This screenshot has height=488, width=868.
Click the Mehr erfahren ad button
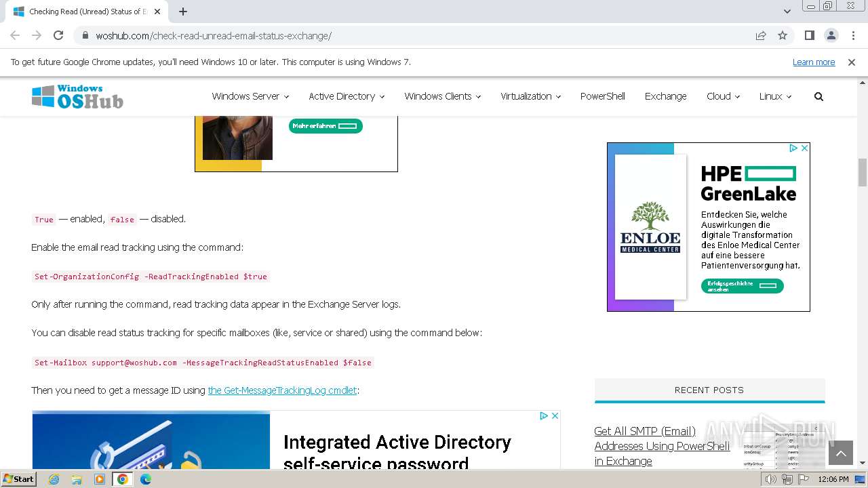(x=325, y=126)
